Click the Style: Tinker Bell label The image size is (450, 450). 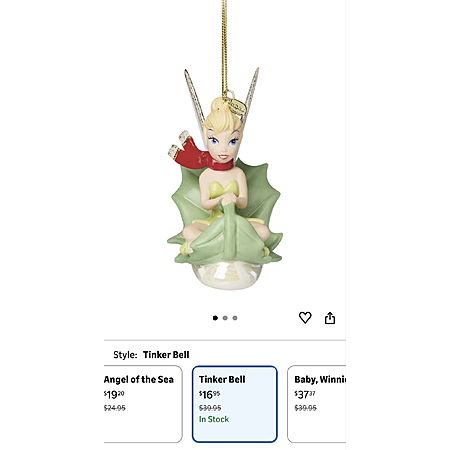151,355
